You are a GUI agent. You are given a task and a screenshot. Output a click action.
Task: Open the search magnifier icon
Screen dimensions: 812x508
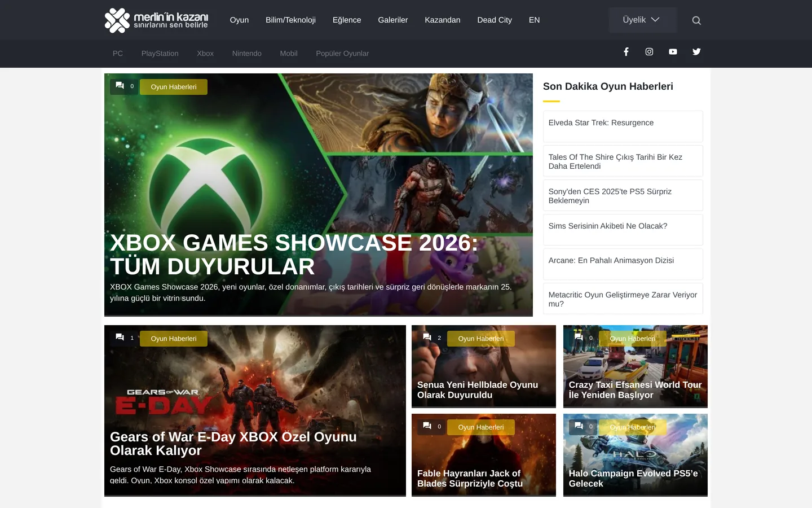click(x=696, y=20)
